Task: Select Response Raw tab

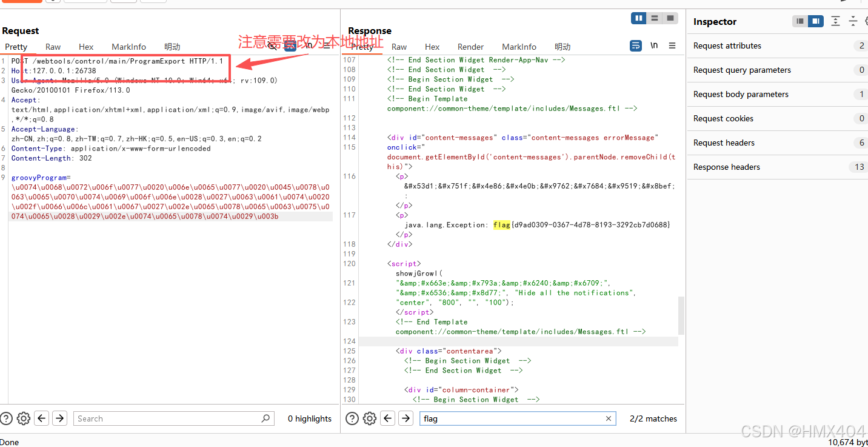Action: pos(399,47)
